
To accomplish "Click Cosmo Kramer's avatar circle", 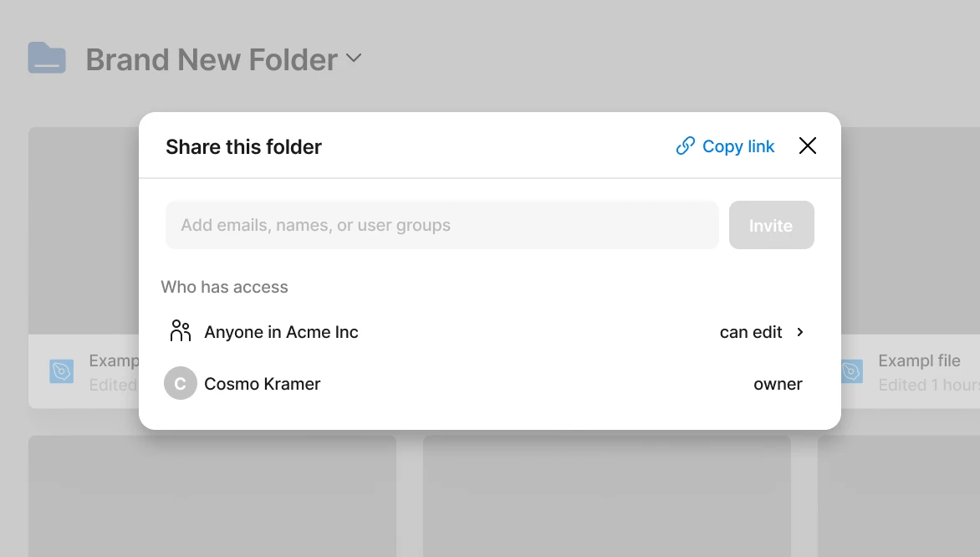I will [x=180, y=383].
